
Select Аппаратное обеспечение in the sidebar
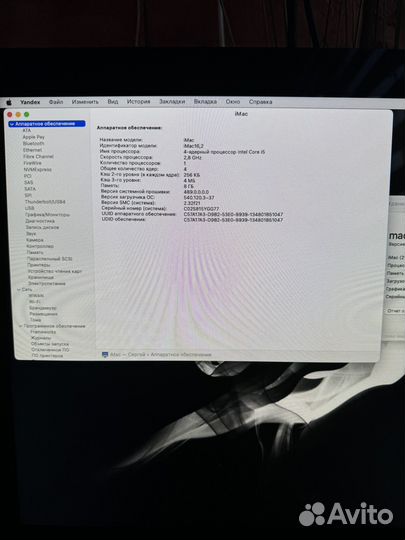coord(47,124)
